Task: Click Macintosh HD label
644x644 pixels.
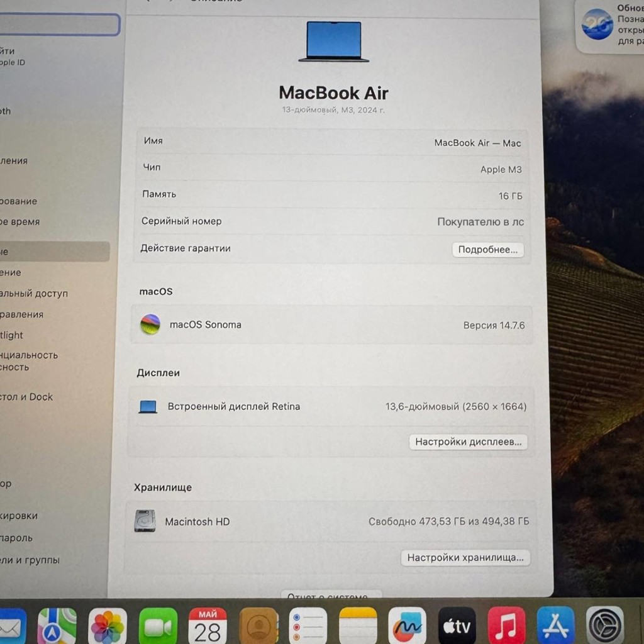Action: 197,521
